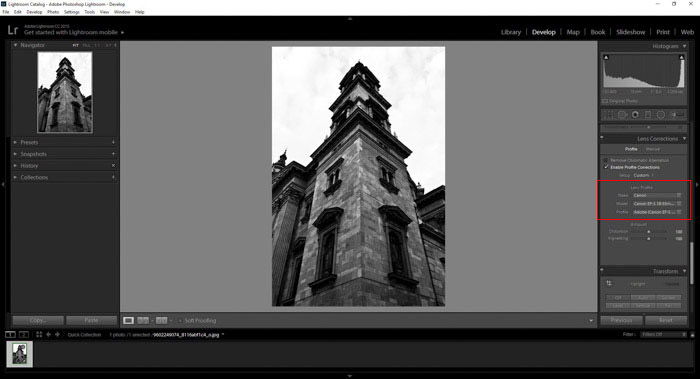Click the Reset button
Viewport: 700px width, 379px height.
tap(666, 320)
